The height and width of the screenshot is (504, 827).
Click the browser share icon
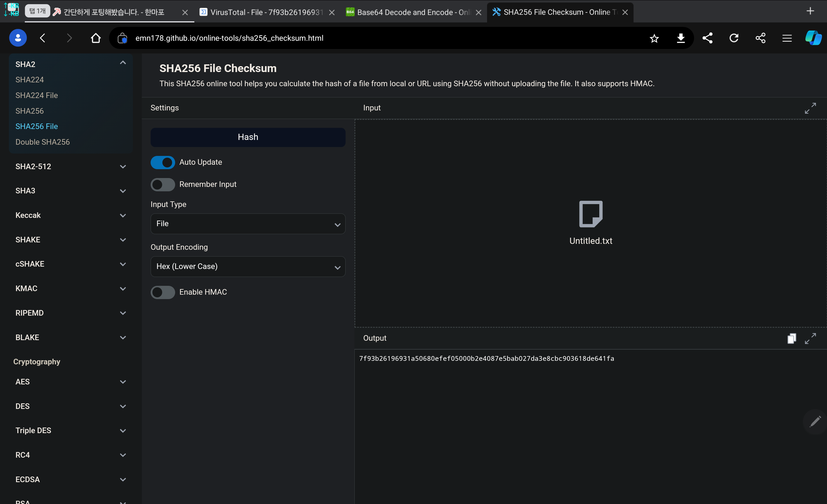coord(708,38)
